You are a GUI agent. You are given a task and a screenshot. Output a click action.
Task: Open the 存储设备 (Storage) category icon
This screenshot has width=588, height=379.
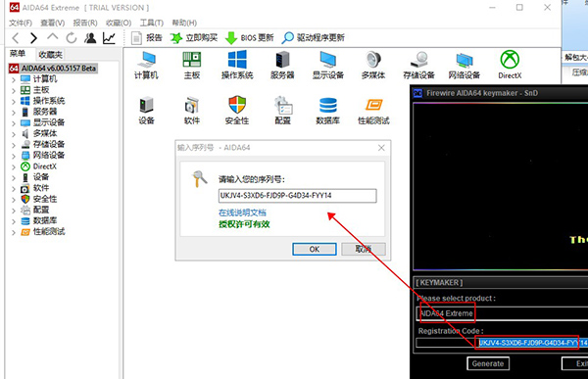pos(418,66)
